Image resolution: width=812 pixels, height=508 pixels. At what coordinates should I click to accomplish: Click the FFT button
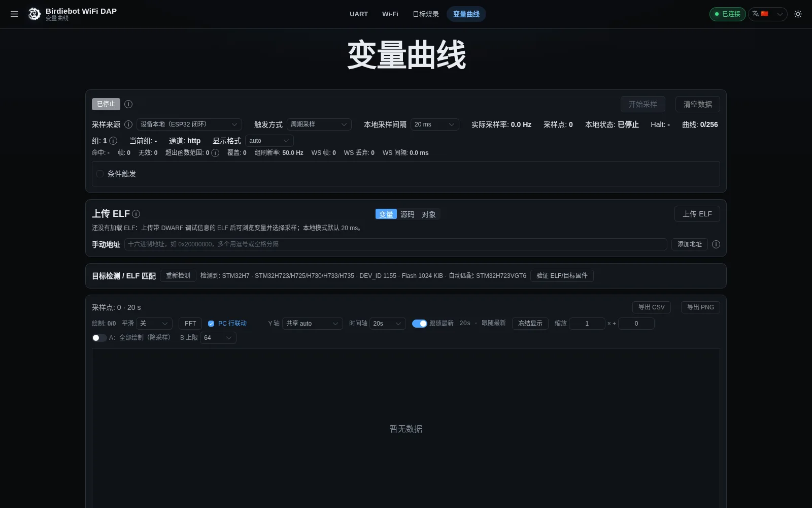tap(190, 324)
